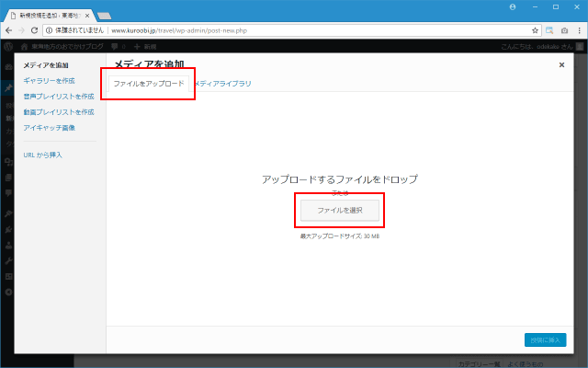Click the camera extension icon
The width and height of the screenshot is (588, 368).
click(x=564, y=30)
